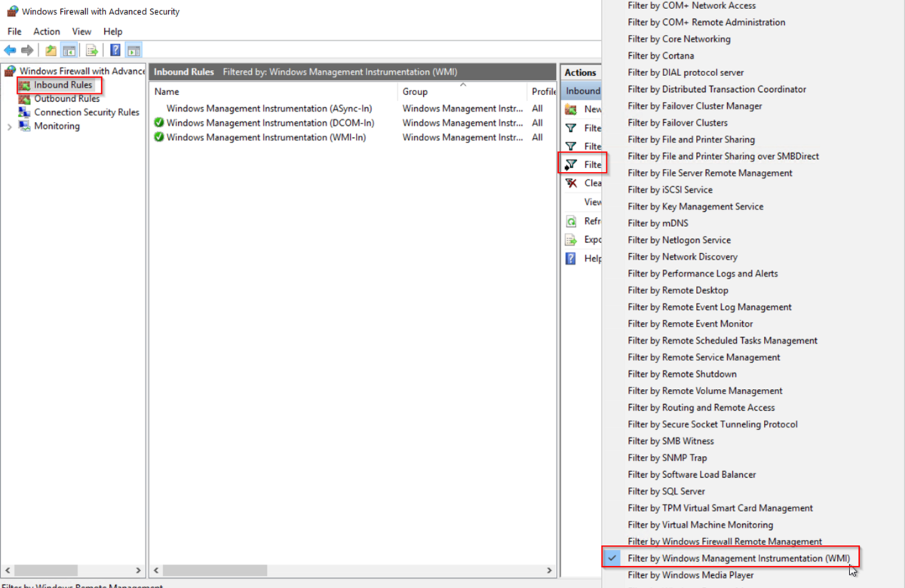Image resolution: width=905 pixels, height=588 pixels.
Task: Click the View action in Actions pane
Action: [593, 202]
